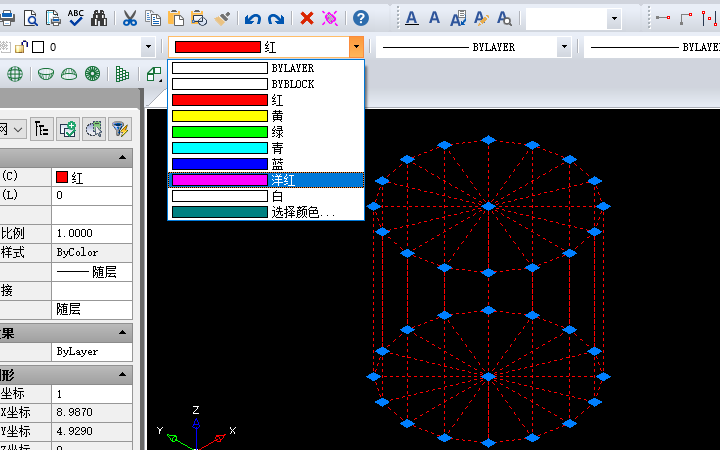The height and width of the screenshot is (450, 720).
Task: Click the center grip of the upper circle
Action: point(489,207)
